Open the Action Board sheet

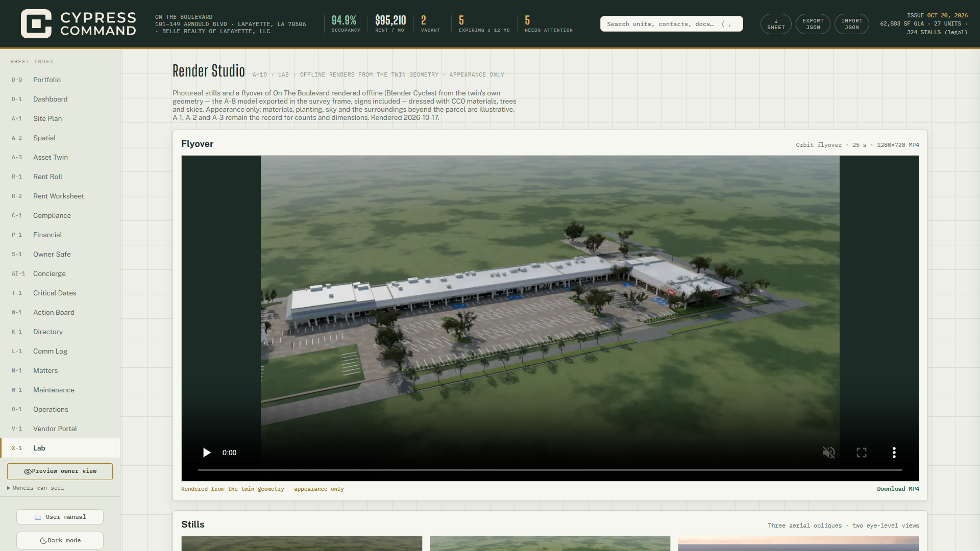point(60,313)
